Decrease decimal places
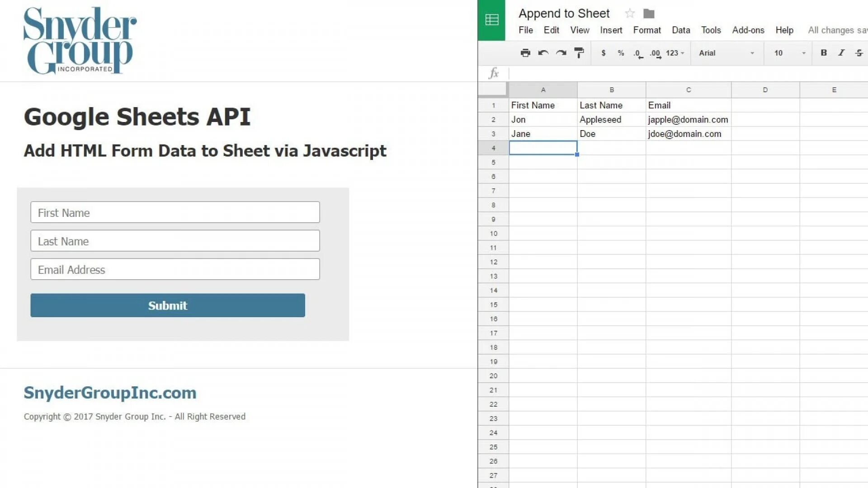Image resolution: width=868 pixels, height=488 pixels. tap(638, 54)
